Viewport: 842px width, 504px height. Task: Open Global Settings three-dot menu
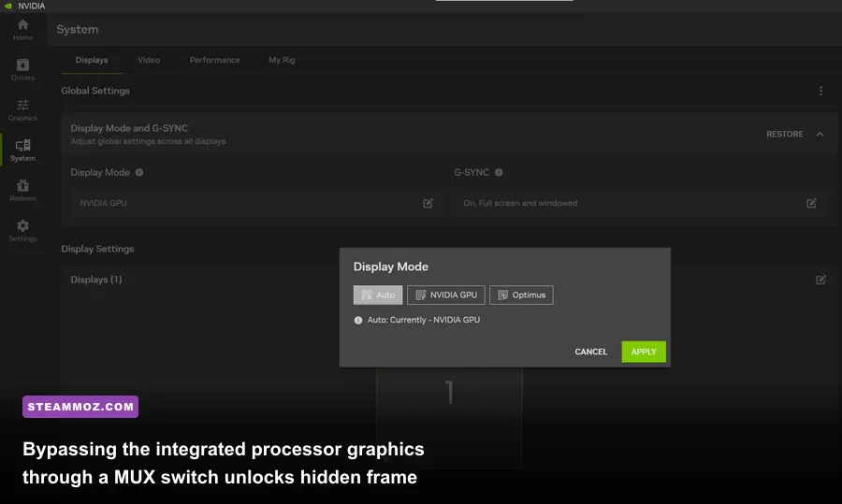(x=820, y=91)
